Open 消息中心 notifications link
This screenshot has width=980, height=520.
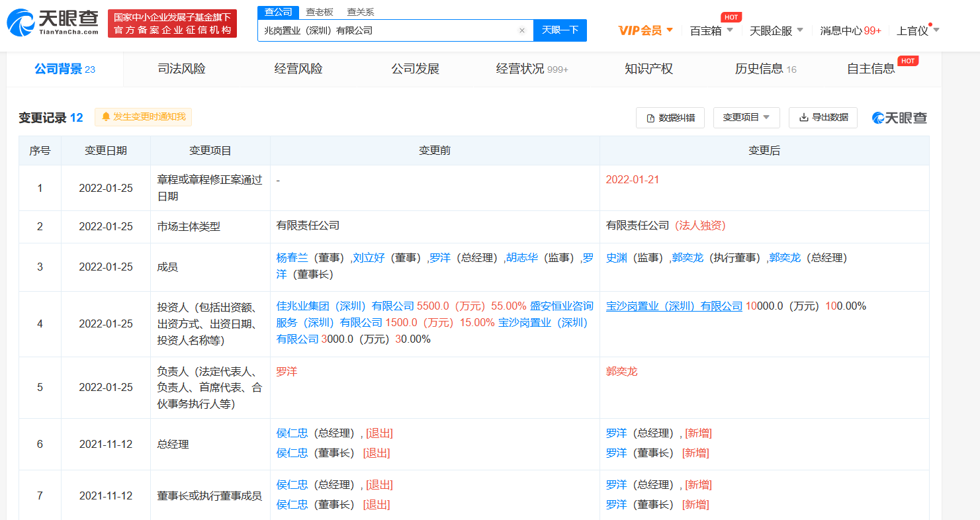click(x=850, y=30)
